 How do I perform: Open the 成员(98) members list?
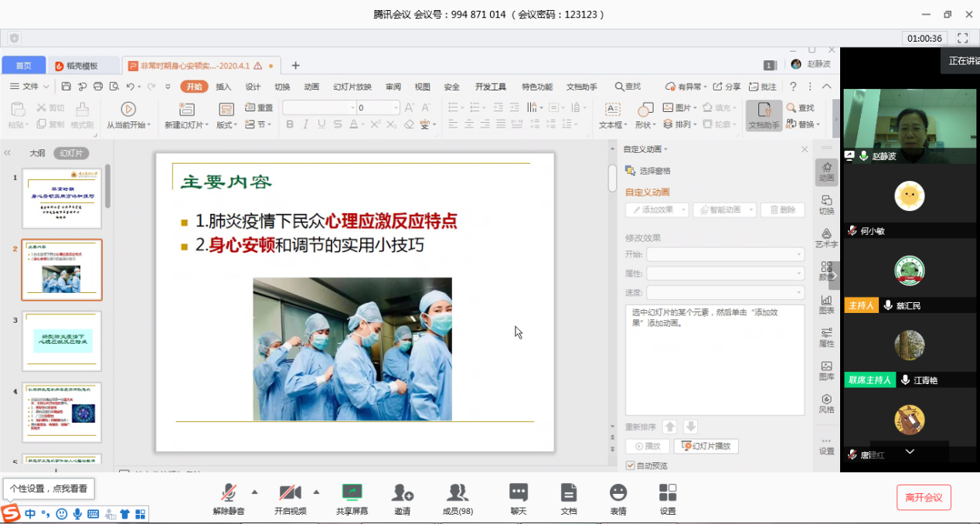tap(458, 500)
